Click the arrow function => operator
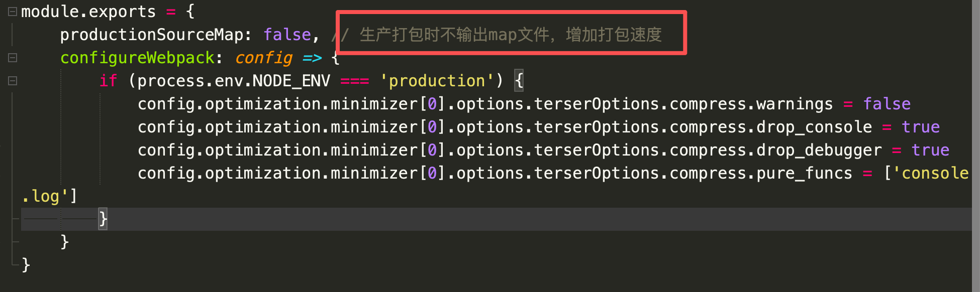Image resolution: width=980 pixels, height=292 pixels. click(312, 58)
